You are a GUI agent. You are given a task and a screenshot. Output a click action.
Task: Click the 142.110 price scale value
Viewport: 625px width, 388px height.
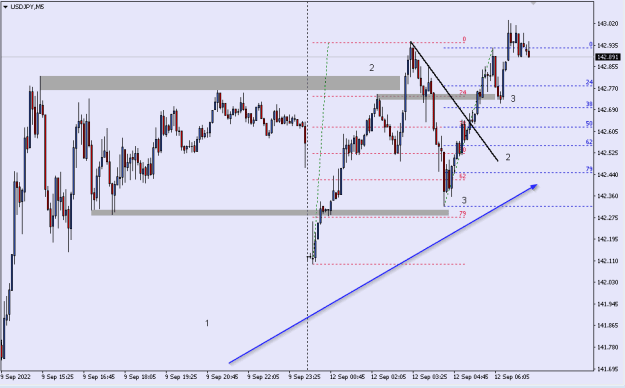pos(607,260)
